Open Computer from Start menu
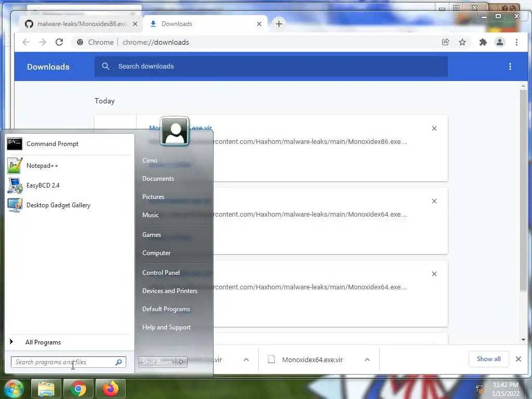Screen dimensions: 532x399 click(156, 253)
